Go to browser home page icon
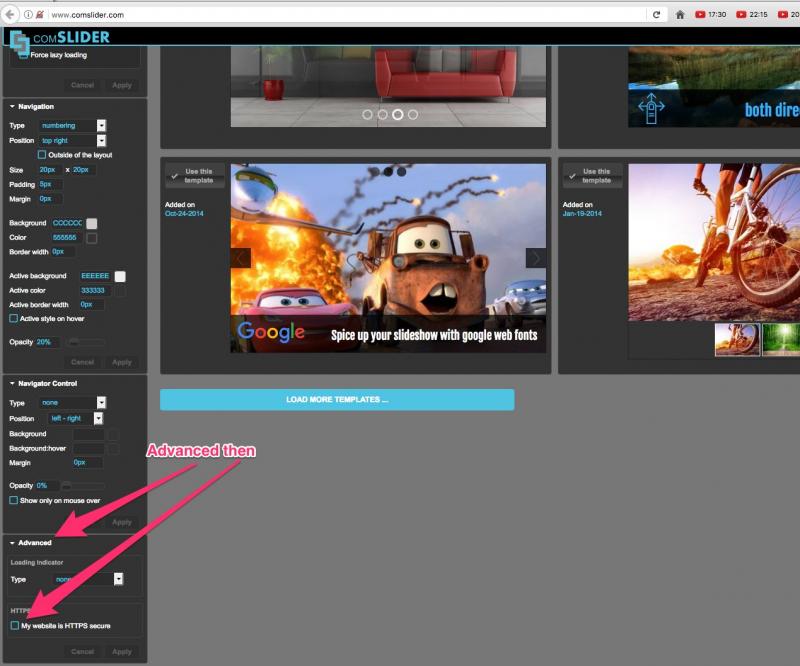Image resolution: width=800 pixels, height=666 pixels. 681,14
